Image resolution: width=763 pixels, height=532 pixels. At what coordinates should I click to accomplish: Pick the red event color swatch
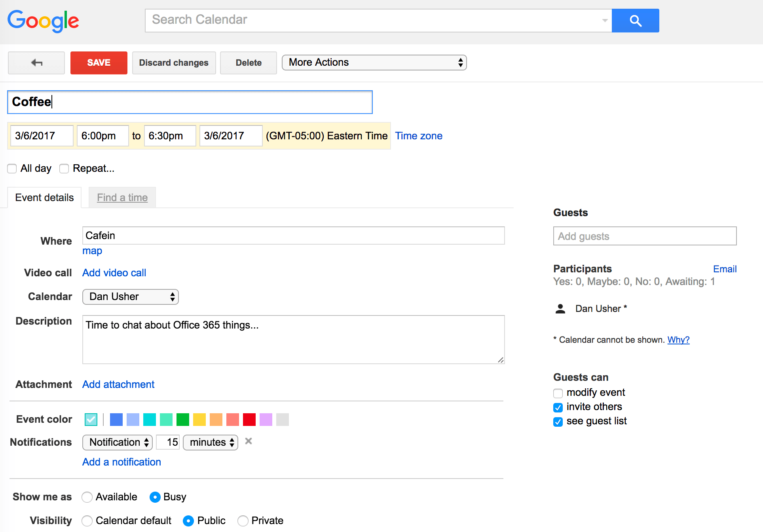pos(249,419)
